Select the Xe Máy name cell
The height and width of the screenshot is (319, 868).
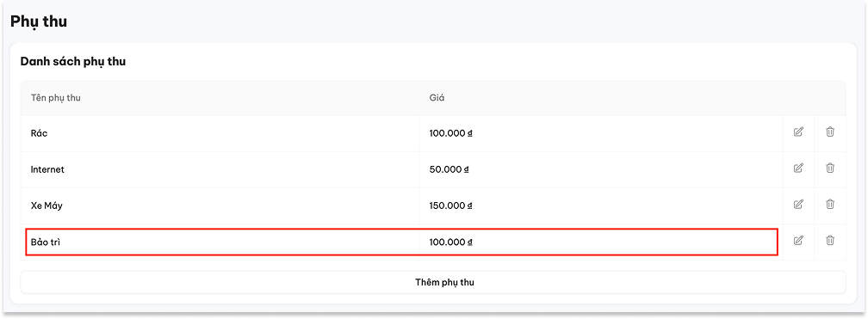[x=220, y=206]
